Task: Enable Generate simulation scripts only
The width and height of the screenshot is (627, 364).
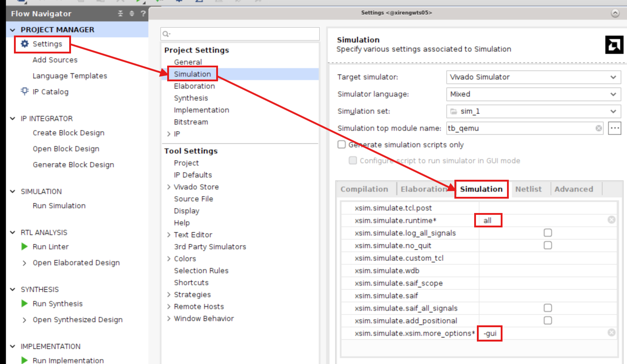Action: [x=341, y=144]
